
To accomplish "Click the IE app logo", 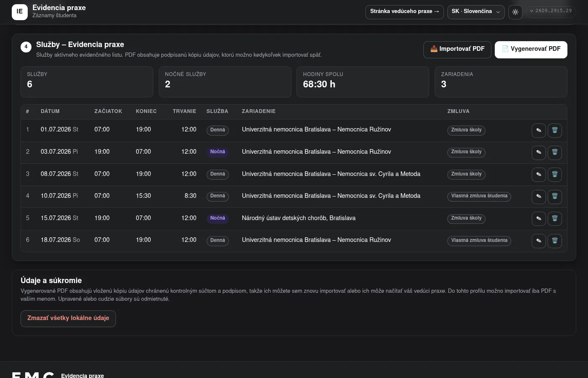I will (20, 12).
